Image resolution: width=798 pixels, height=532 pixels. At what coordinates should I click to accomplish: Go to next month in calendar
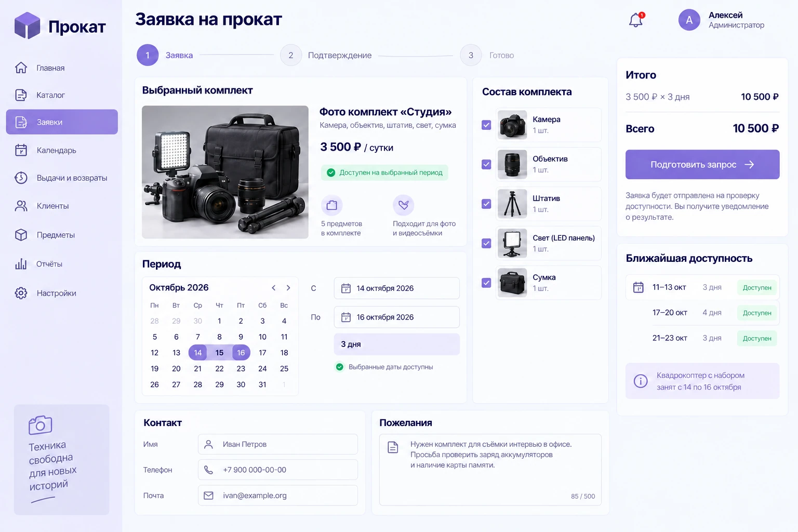(x=288, y=288)
